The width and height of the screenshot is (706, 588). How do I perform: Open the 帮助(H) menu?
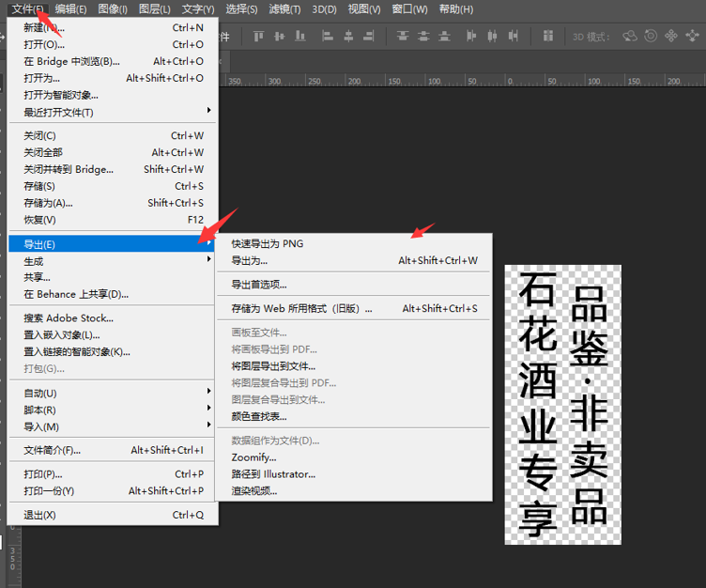click(x=456, y=9)
